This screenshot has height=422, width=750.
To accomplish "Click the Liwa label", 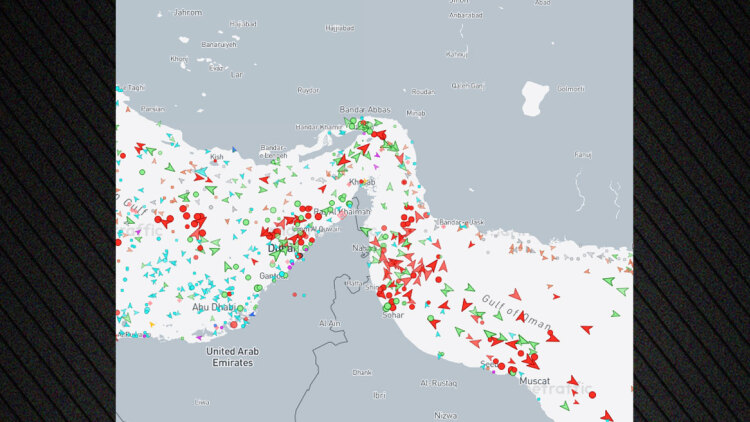I will [202, 402].
